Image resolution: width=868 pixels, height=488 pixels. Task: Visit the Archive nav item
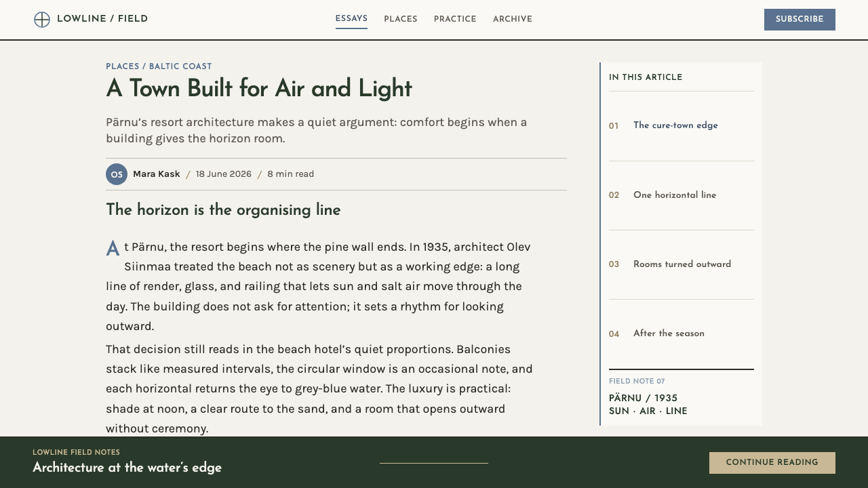click(513, 20)
